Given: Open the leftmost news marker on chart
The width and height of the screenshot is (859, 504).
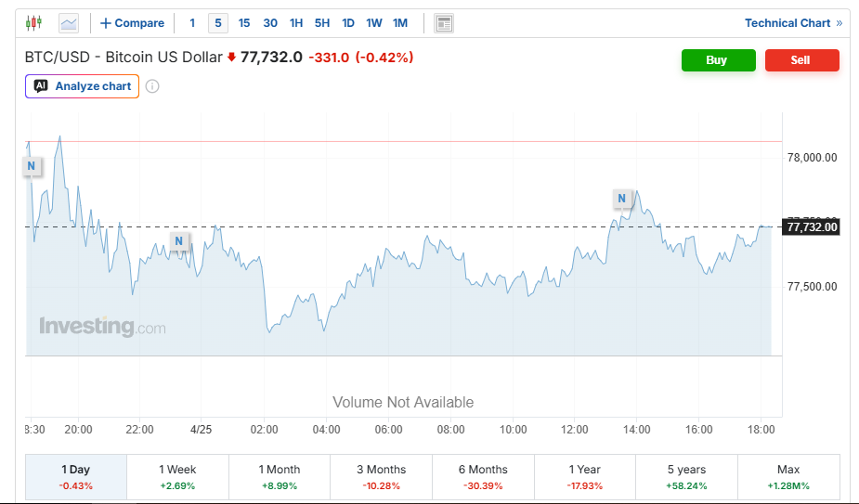Looking at the screenshot, I should click(x=32, y=166).
